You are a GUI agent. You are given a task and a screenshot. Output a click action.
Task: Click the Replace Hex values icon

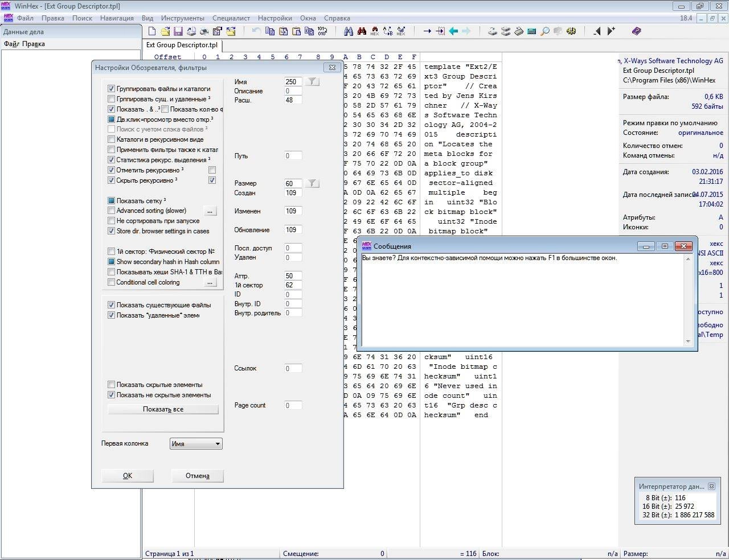[x=401, y=31]
